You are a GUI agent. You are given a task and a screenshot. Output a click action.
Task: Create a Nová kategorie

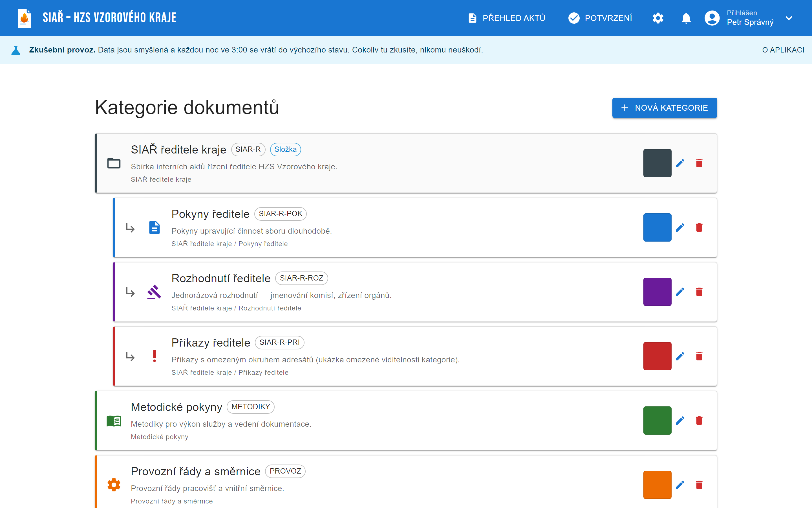point(664,108)
